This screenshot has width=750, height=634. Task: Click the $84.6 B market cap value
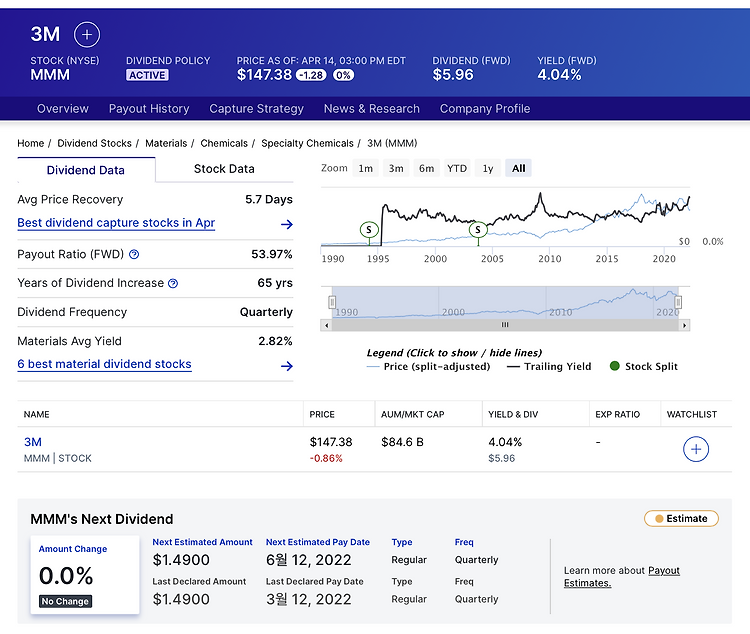point(402,442)
